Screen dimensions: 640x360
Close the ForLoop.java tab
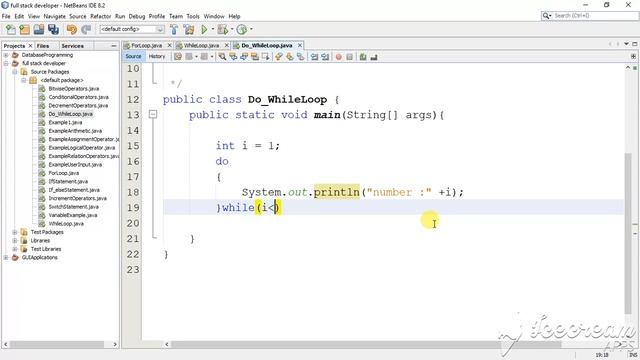pyautogui.click(x=169, y=45)
